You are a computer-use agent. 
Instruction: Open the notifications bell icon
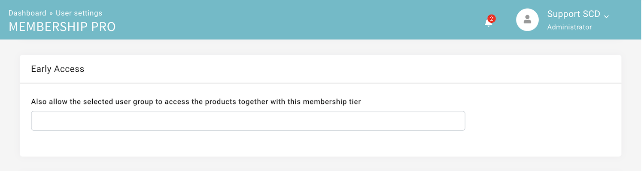[x=489, y=23]
